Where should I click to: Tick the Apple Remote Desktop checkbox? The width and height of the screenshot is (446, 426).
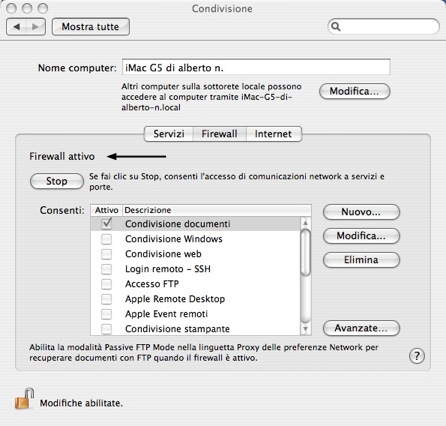(x=106, y=299)
